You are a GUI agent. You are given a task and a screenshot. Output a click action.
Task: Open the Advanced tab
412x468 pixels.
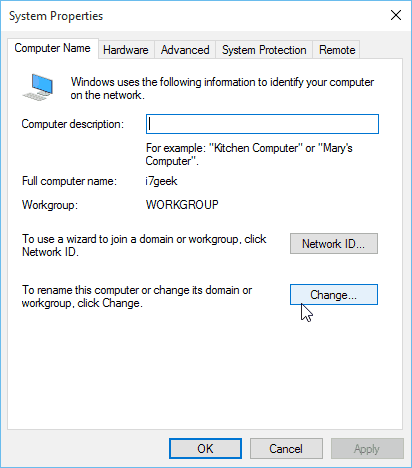(185, 50)
